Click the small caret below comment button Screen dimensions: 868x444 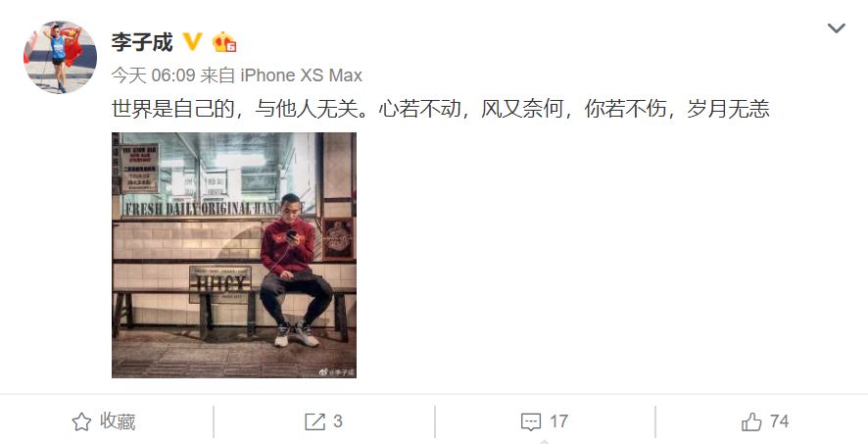pos(544,442)
